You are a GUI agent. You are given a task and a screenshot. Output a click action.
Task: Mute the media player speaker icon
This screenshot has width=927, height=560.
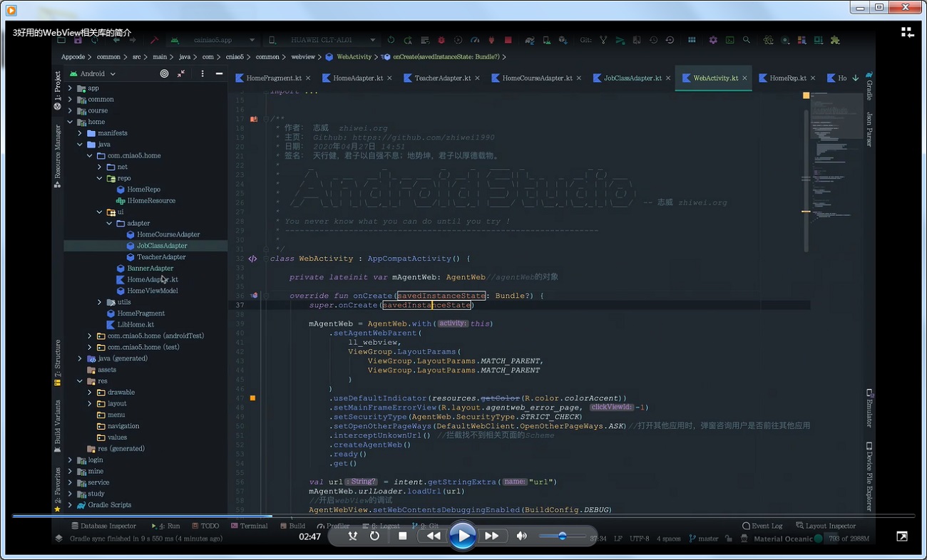point(522,536)
